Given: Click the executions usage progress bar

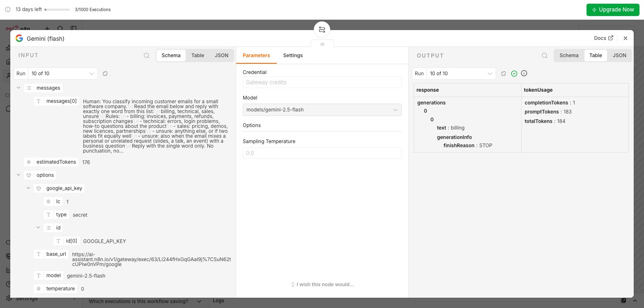Looking at the screenshot, I should [x=57, y=9].
